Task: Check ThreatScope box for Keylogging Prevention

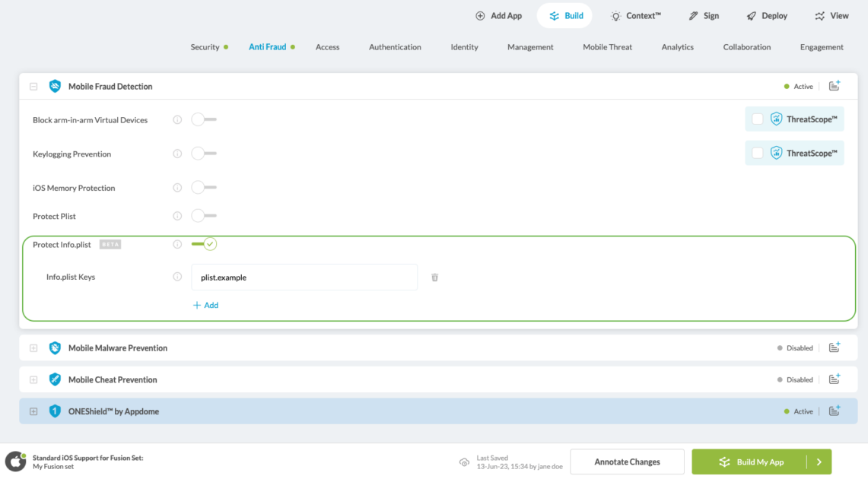Action: [758, 153]
